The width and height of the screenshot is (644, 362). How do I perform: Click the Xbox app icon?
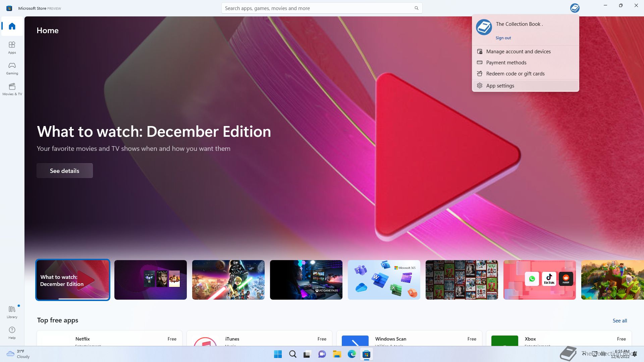(x=505, y=341)
